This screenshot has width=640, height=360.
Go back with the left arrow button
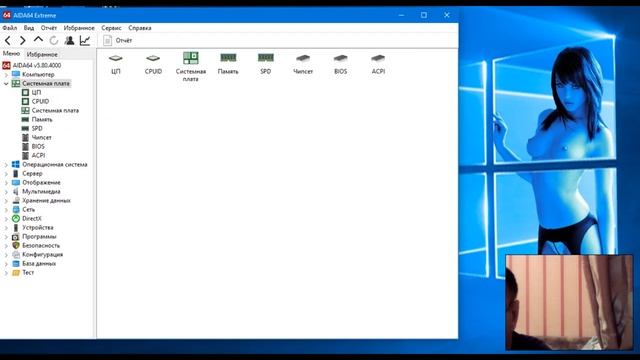8,40
